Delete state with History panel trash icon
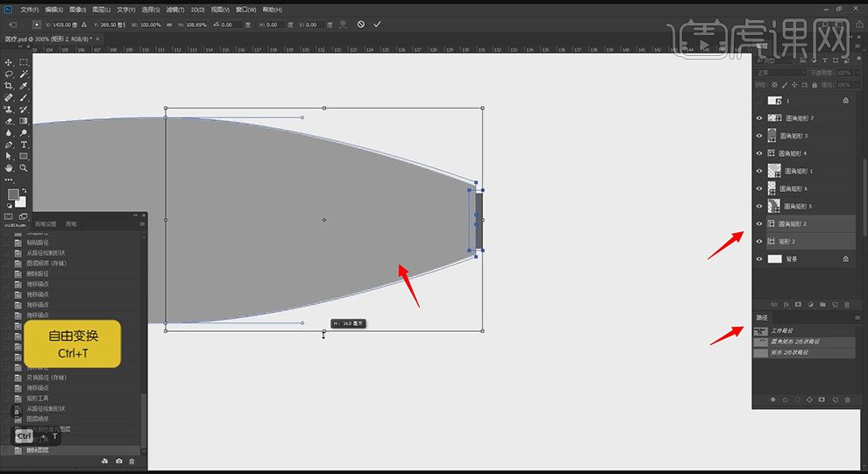The image size is (868, 474). pos(132,461)
